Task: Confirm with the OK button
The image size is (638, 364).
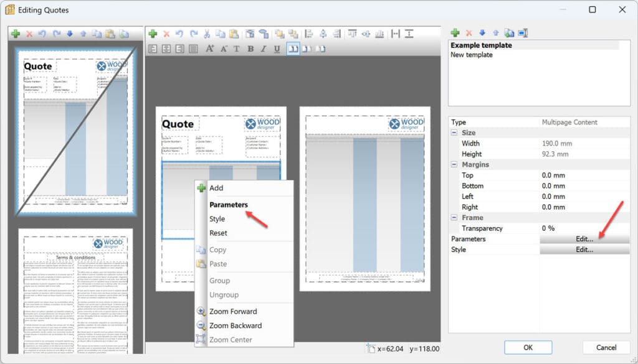Action: (528, 347)
